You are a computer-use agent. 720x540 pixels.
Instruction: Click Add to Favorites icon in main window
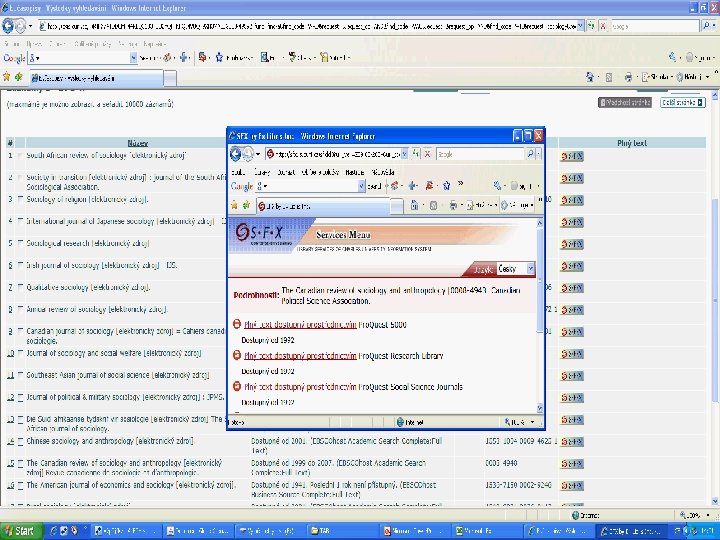[18, 77]
